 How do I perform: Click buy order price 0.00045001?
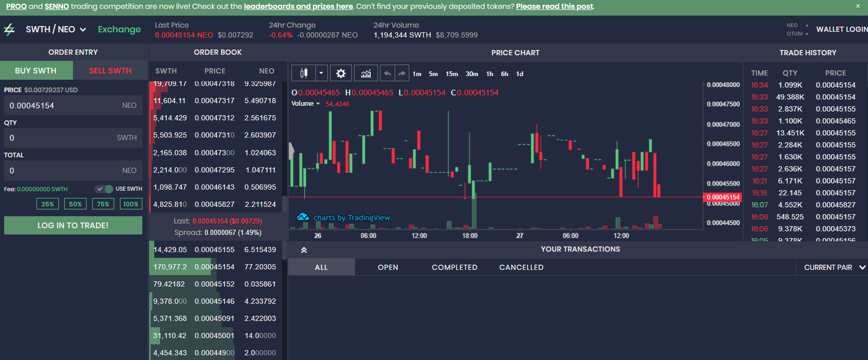point(214,336)
